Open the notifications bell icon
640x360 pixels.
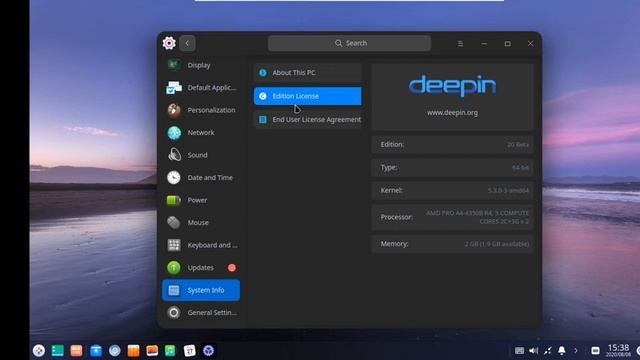(562, 351)
